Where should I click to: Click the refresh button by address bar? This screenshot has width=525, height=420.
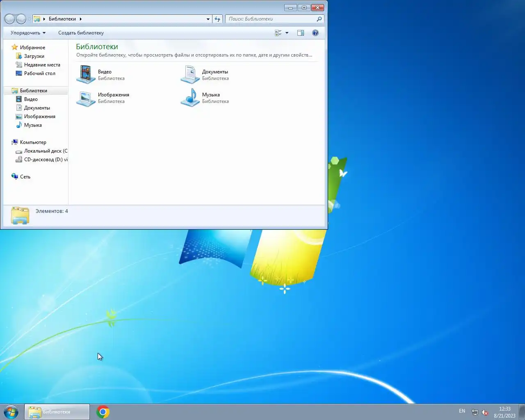tap(217, 19)
